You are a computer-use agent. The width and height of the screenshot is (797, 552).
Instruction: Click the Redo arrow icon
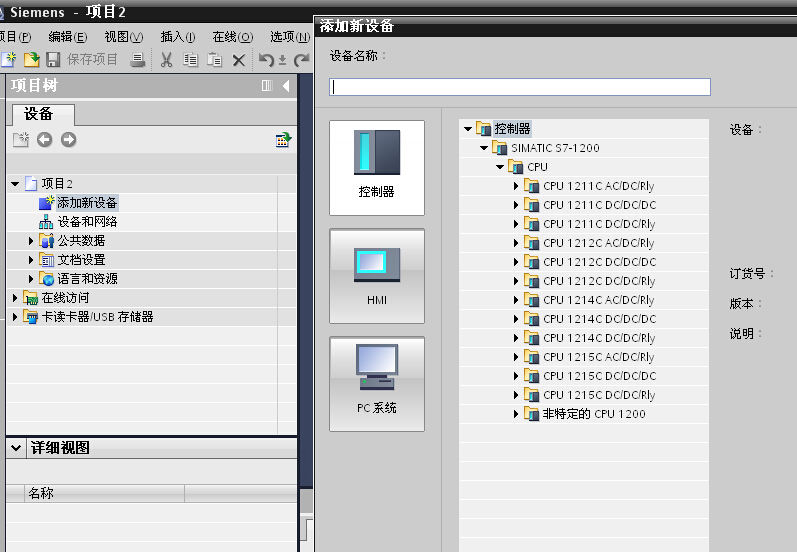302,60
